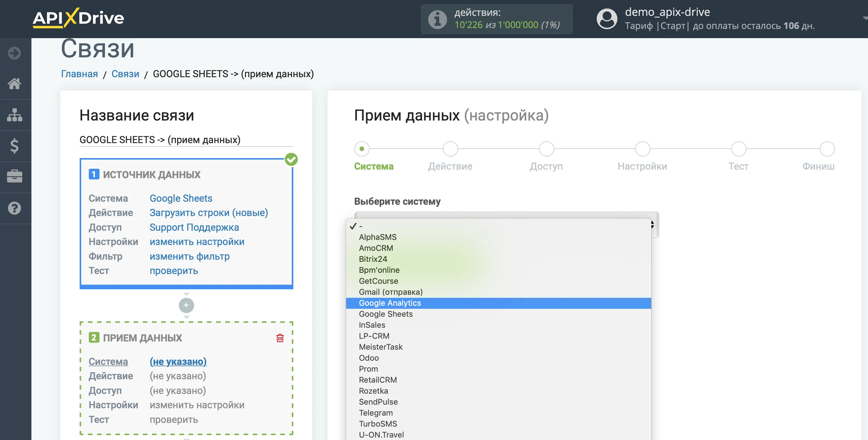
Task: Select the highlighted Google Analytics option
Action: [498, 303]
